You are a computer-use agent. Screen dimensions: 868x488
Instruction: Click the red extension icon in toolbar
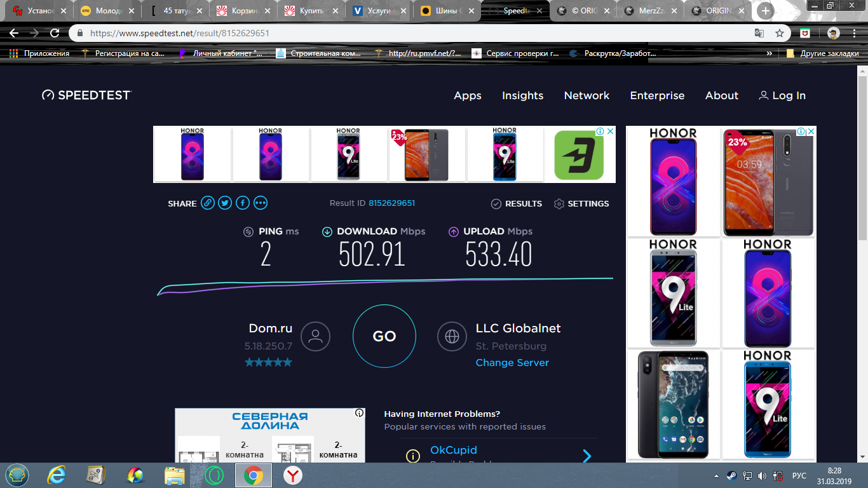click(x=804, y=33)
